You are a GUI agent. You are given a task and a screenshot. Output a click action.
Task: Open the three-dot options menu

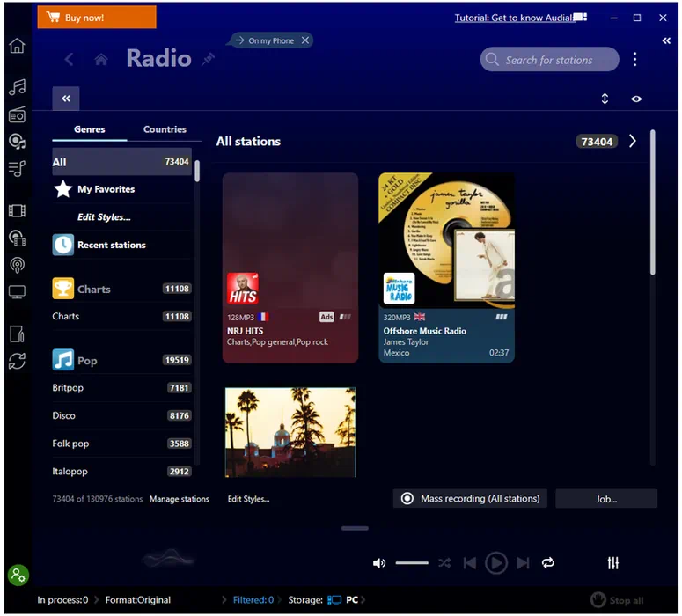[x=634, y=59]
